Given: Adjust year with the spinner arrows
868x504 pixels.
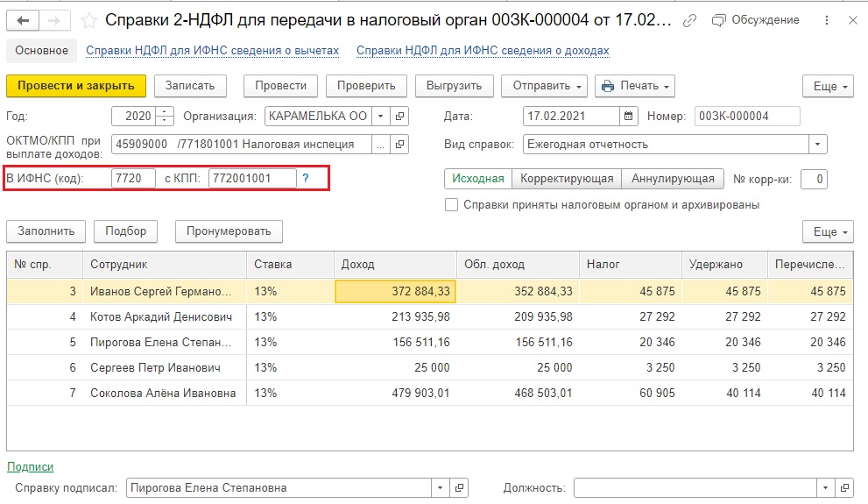Looking at the screenshot, I should tap(165, 117).
